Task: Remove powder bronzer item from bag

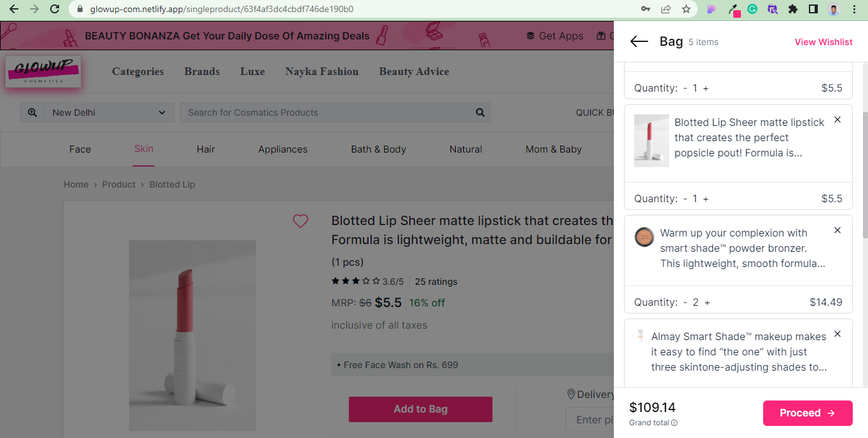Action: pyautogui.click(x=837, y=230)
